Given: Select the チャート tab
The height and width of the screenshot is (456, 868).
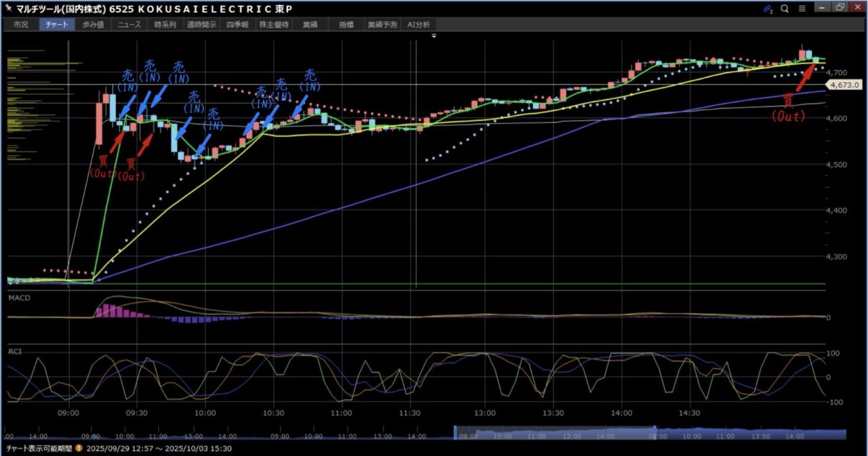Looking at the screenshot, I should [57, 24].
